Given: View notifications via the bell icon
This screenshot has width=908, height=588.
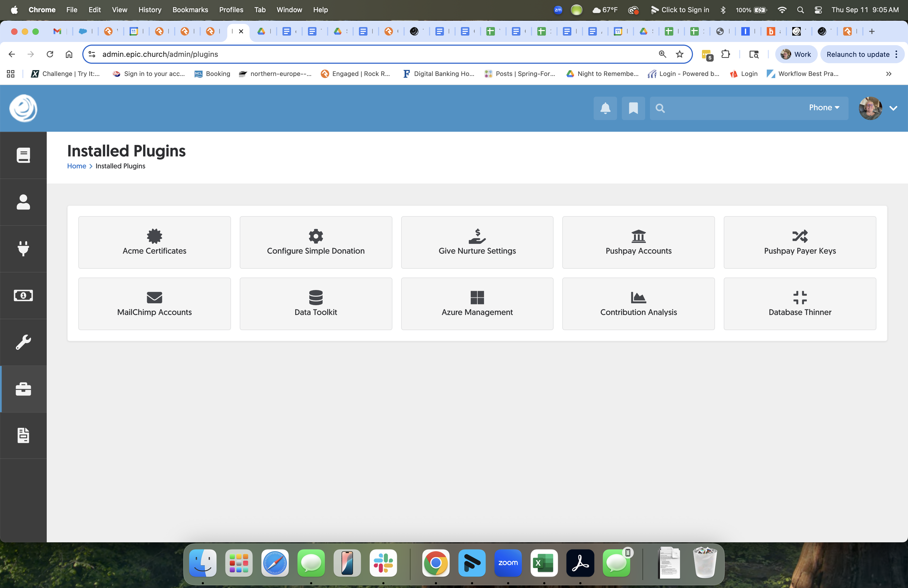Looking at the screenshot, I should pos(605,108).
